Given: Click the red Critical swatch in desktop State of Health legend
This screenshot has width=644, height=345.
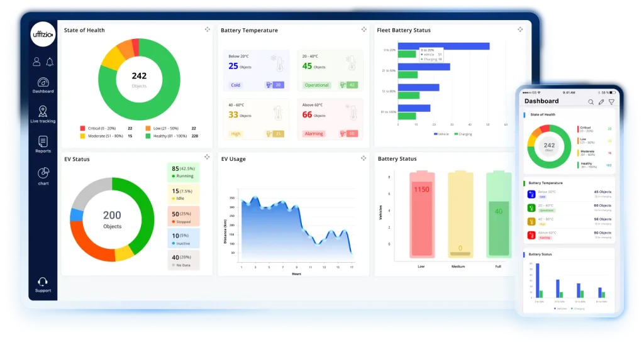Looking at the screenshot, I should tap(82, 128).
